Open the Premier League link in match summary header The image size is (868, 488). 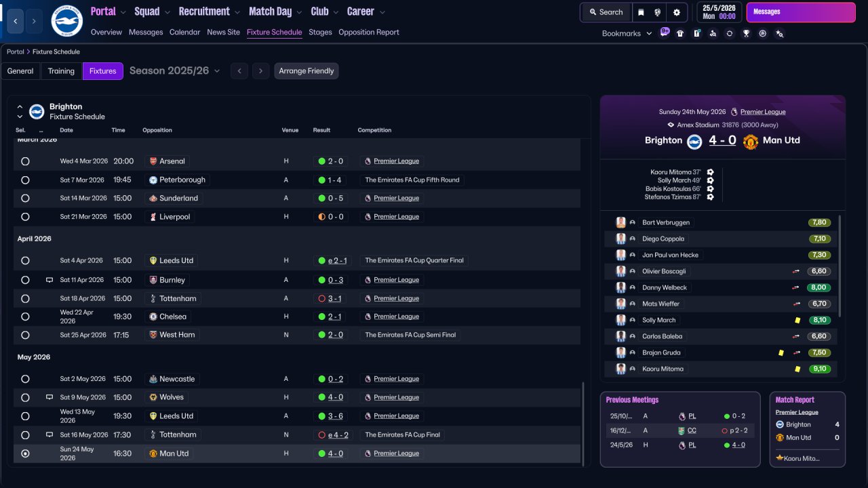click(x=763, y=112)
